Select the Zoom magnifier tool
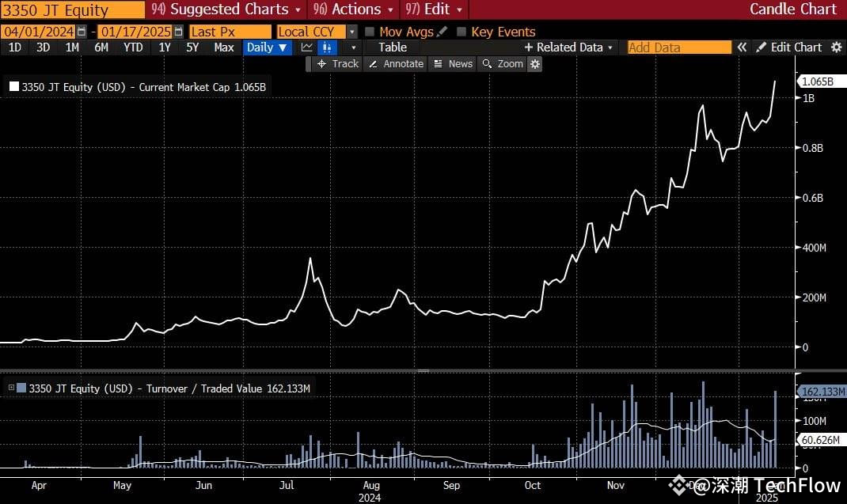 point(504,64)
